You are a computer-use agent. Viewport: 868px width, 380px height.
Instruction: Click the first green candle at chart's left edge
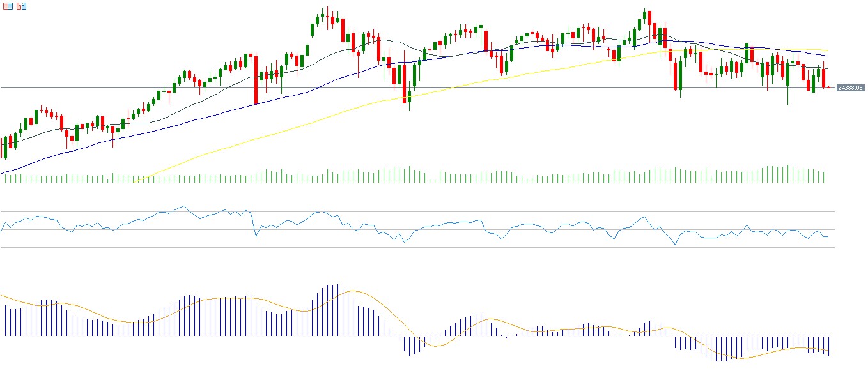(x=5, y=148)
